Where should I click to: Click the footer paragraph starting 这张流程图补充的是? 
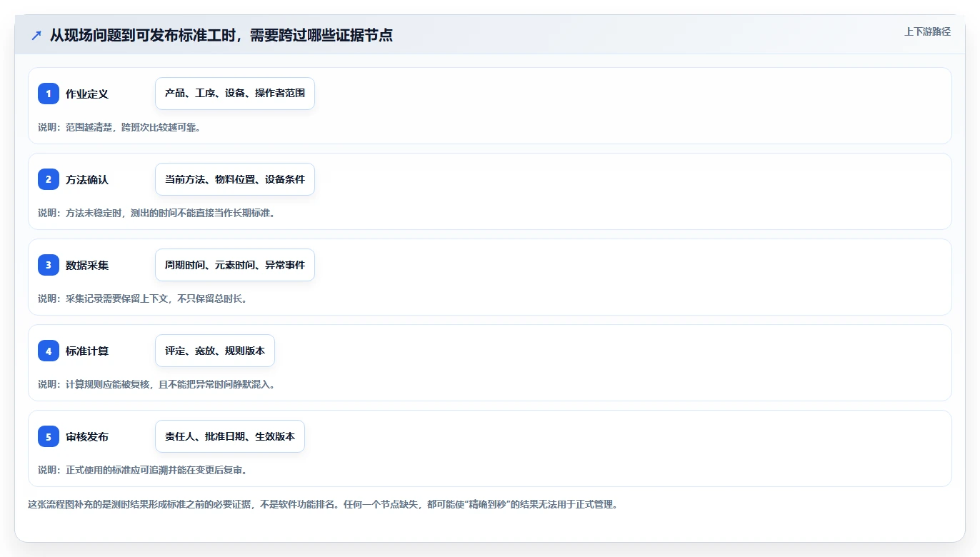click(x=322, y=504)
